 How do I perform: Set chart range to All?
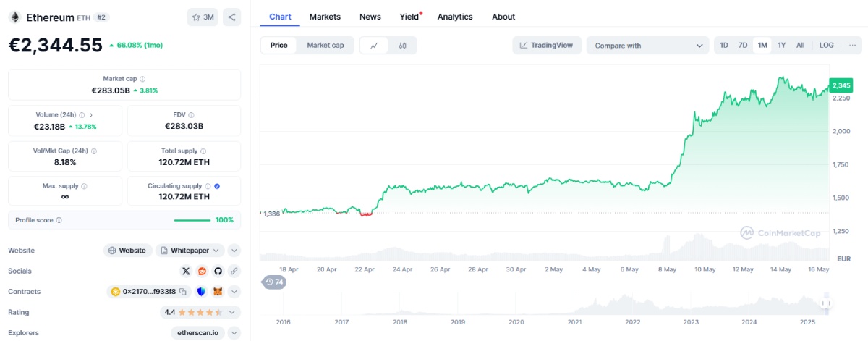(x=800, y=46)
